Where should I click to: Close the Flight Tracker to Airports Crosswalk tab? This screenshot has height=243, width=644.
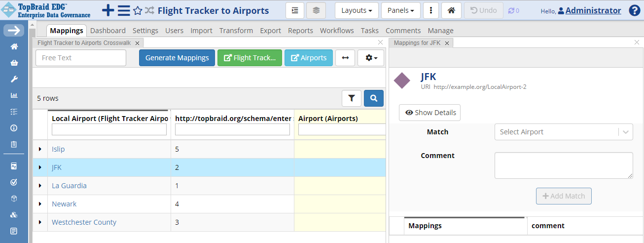pos(138,43)
